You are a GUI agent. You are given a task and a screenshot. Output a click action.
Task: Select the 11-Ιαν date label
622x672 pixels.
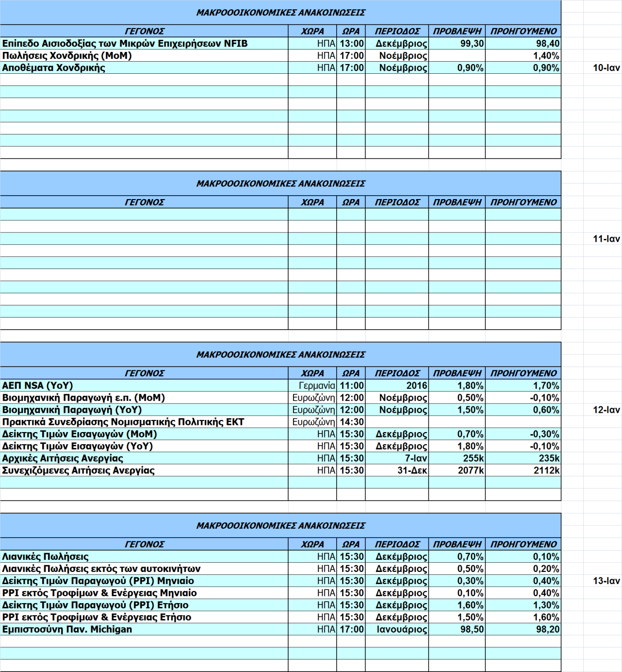coord(606,239)
